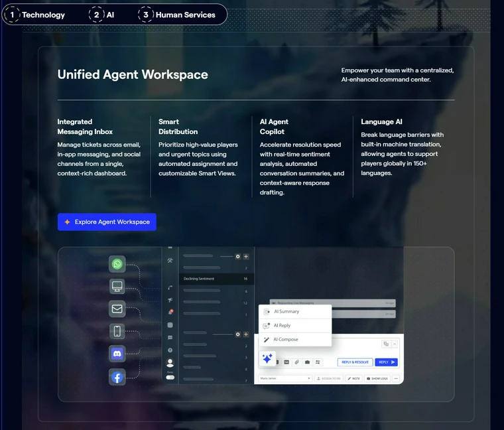504x430 pixels.
Task: Click the Discord channel icon
Action: tap(117, 354)
